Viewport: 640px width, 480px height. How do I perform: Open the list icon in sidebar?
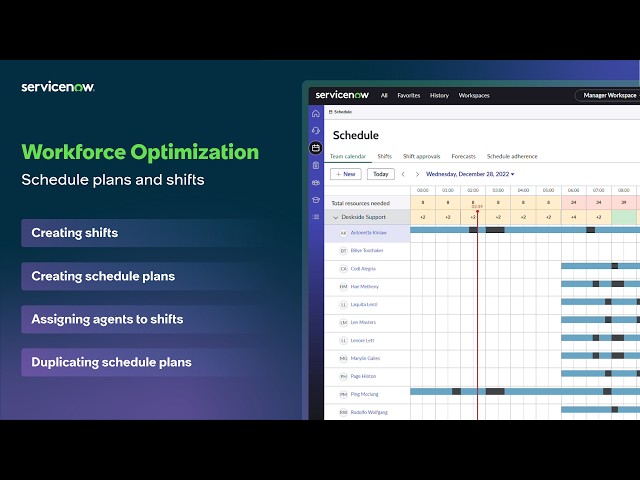point(316,217)
